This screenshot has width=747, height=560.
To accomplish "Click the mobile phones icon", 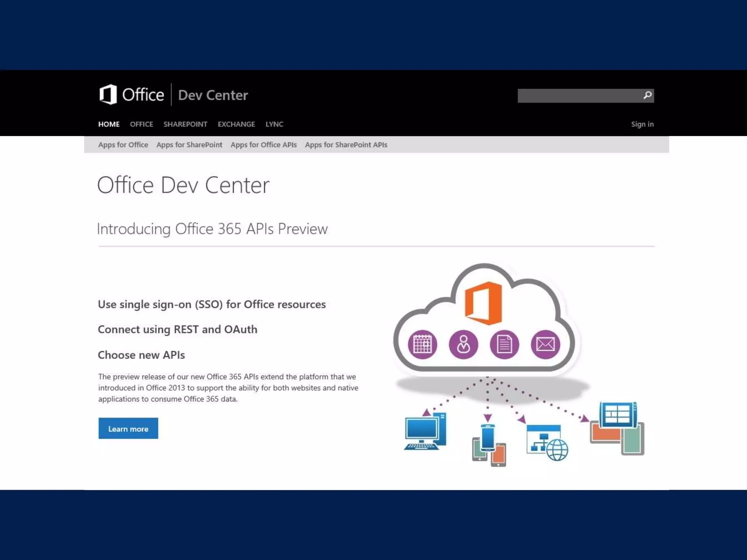I will [x=489, y=445].
